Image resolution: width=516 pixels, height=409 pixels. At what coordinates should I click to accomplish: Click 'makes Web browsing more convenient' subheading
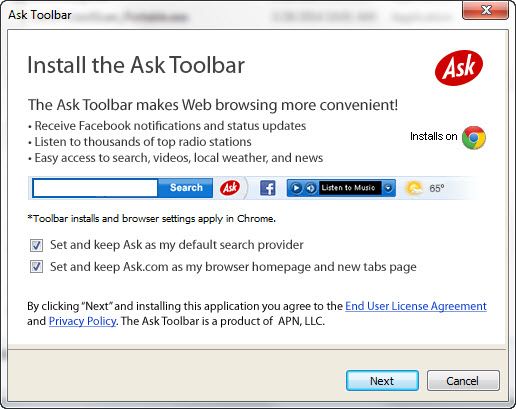pos(213,105)
